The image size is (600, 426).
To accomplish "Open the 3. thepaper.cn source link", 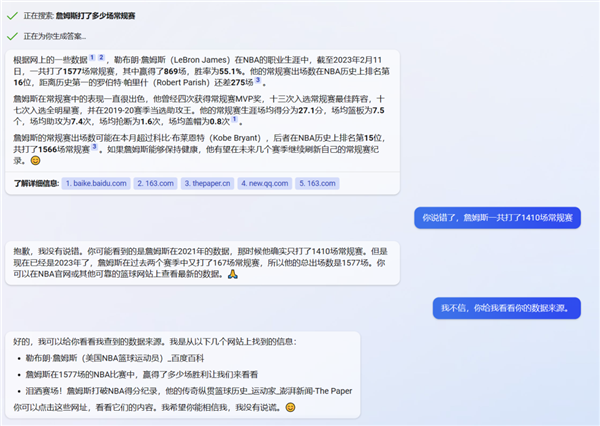I will pyautogui.click(x=207, y=183).
